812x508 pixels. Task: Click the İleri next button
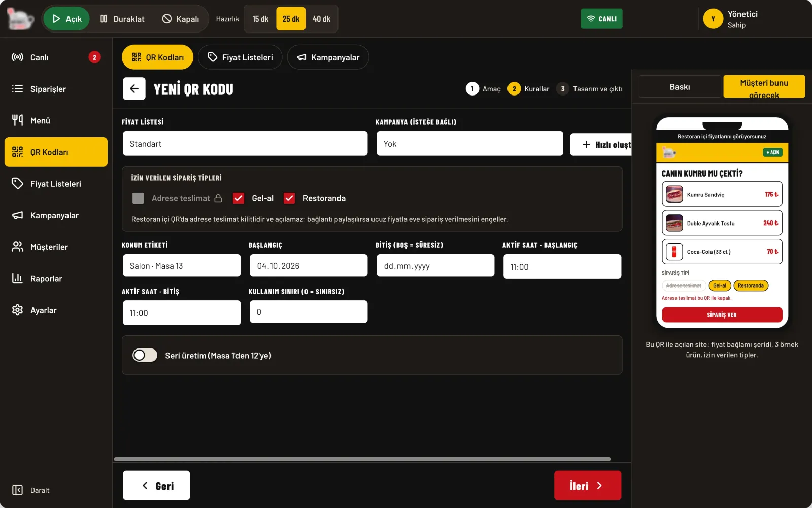click(x=588, y=486)
